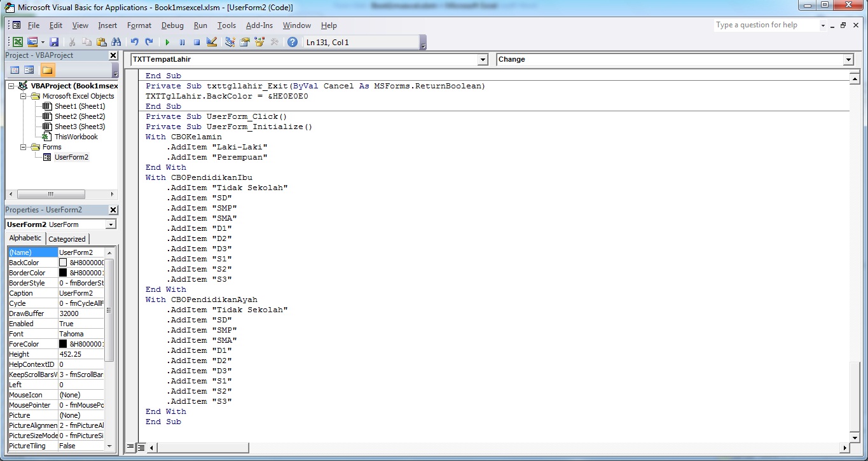This screenshot has width=868, height=461.
Task: Click the View Code icon in Project panel
Action: click(x=15, y=70)
